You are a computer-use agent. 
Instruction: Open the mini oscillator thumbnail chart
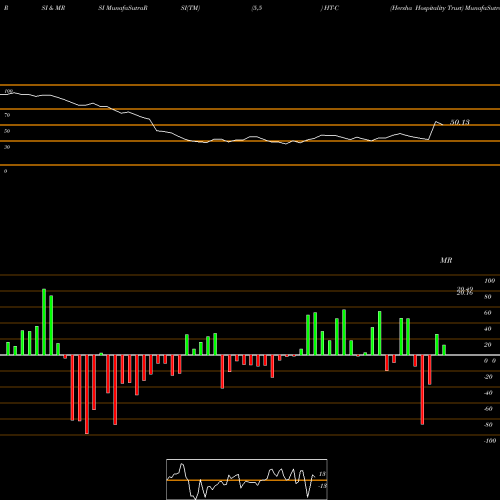point(247,479)
